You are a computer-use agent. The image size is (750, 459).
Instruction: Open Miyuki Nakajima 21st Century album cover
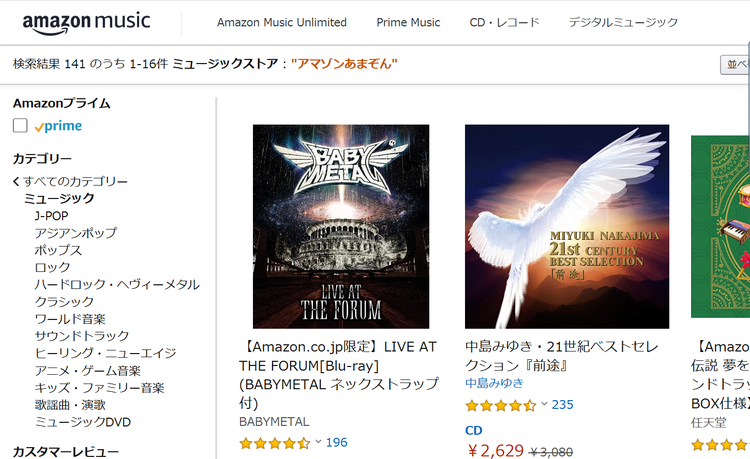point(567,227)
